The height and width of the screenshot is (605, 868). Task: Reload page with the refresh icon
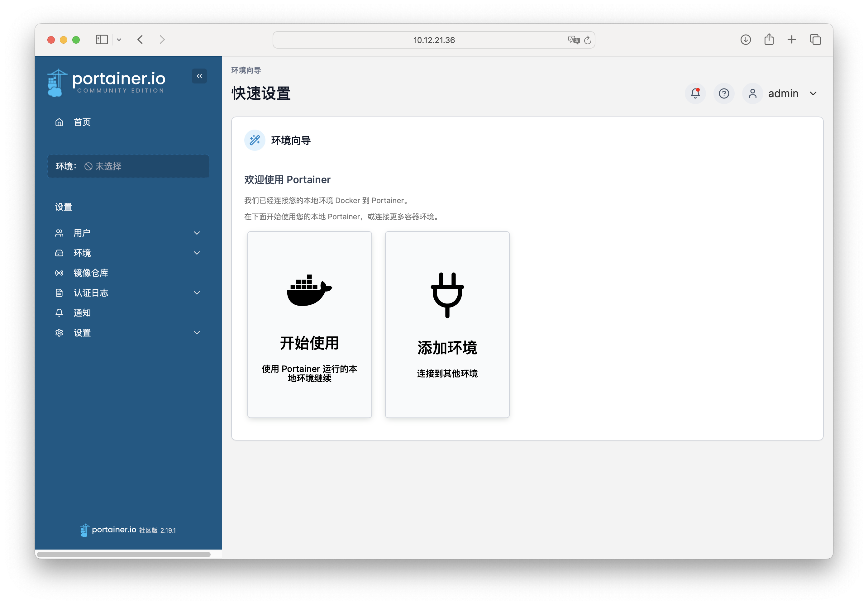(588, 40)
